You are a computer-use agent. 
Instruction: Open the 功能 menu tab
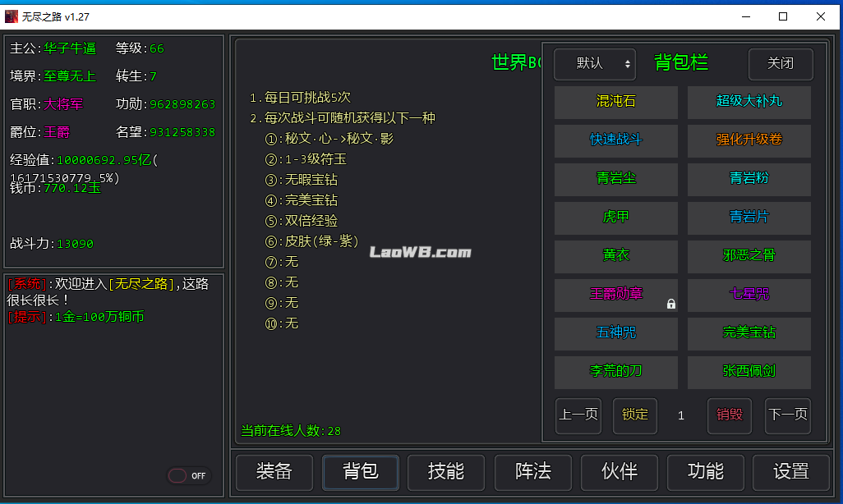point(705,471)
